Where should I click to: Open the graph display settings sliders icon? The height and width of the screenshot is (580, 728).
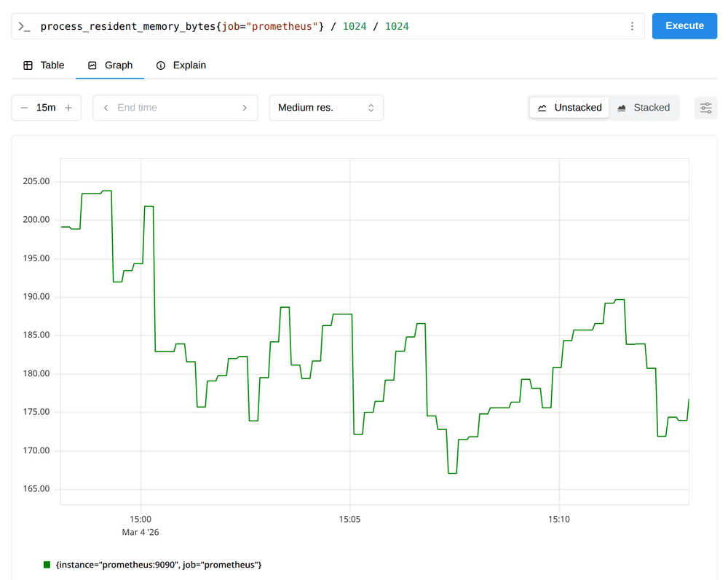pos(705,107)
